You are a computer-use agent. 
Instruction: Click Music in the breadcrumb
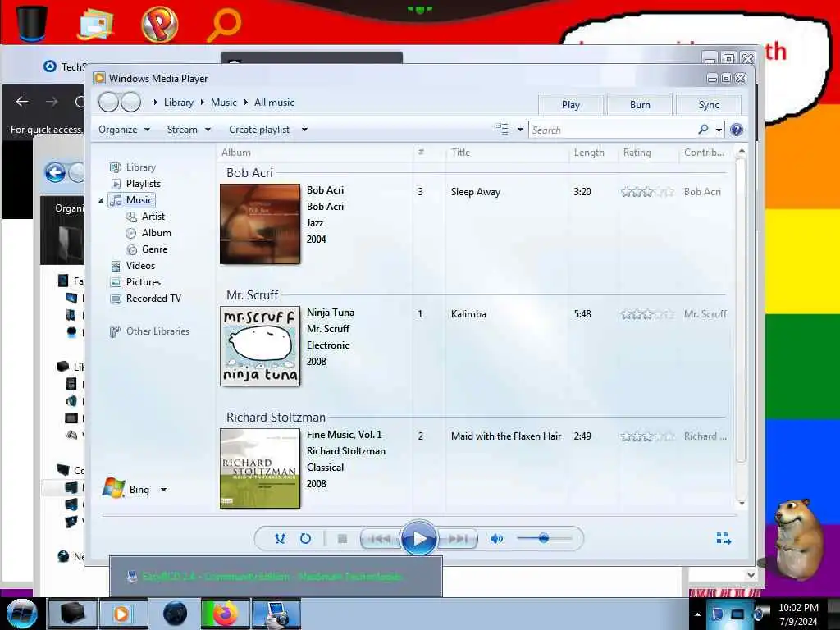coord(223,103)
